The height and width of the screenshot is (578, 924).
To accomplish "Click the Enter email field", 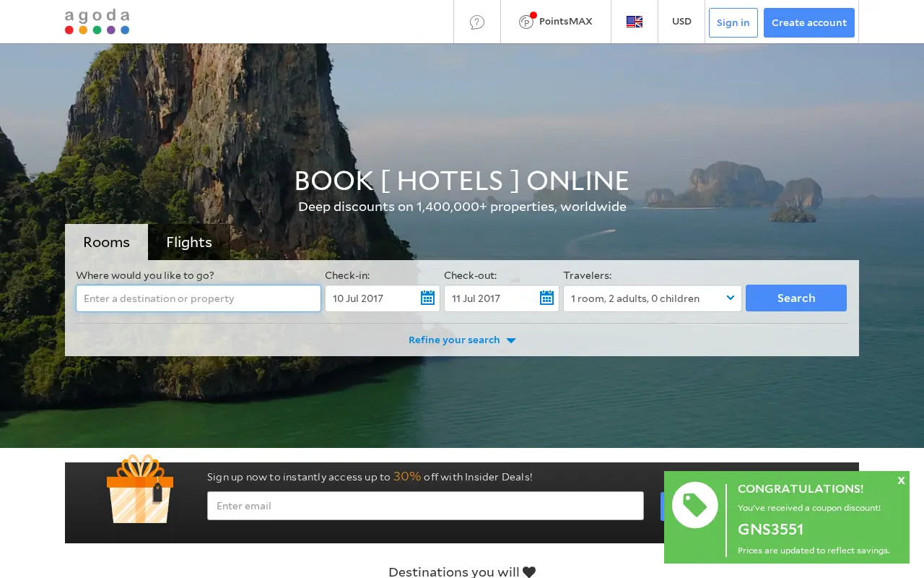I will click(425, 506).
